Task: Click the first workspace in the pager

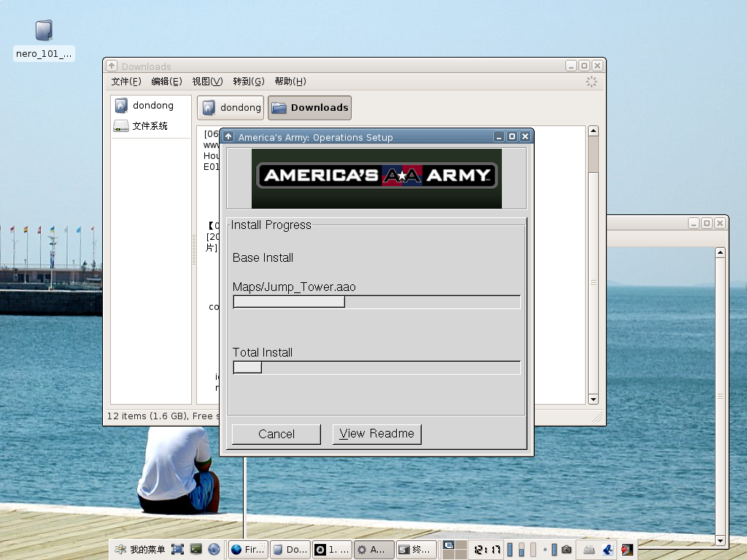Action: click(449, 545)
